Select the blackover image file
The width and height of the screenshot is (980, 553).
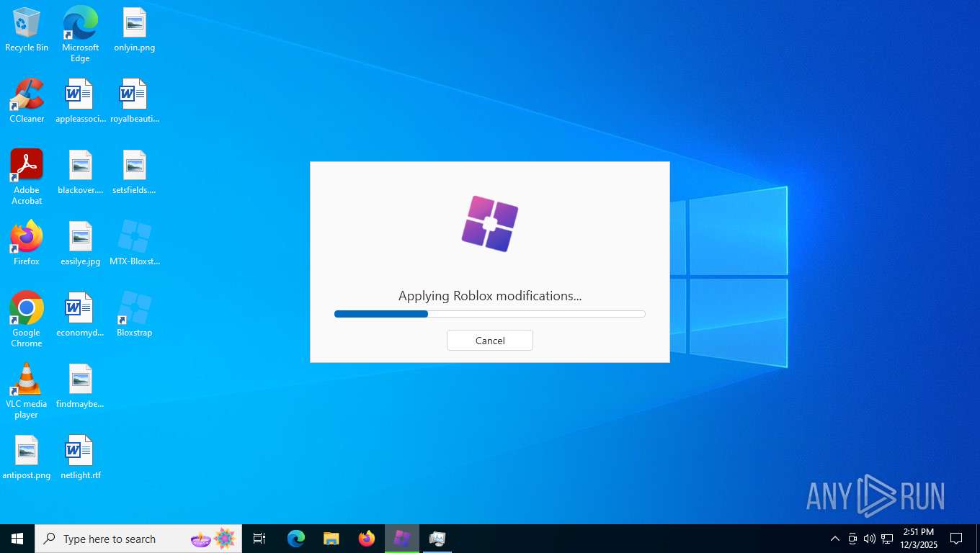(x=80, y=172)
